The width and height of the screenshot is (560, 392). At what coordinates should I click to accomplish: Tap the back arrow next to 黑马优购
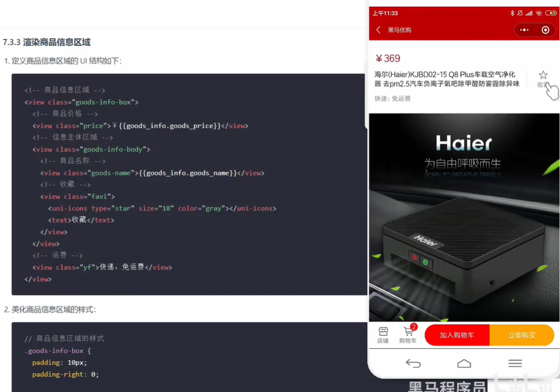(378, 30)
